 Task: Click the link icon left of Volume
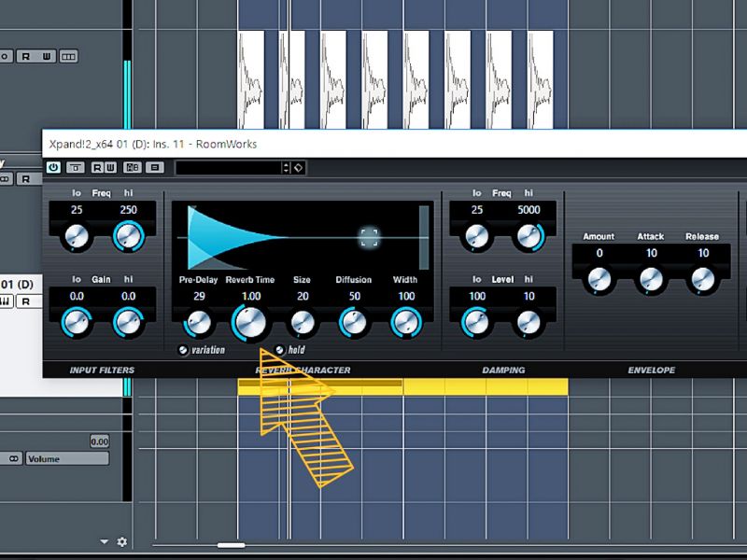point(13,458)
